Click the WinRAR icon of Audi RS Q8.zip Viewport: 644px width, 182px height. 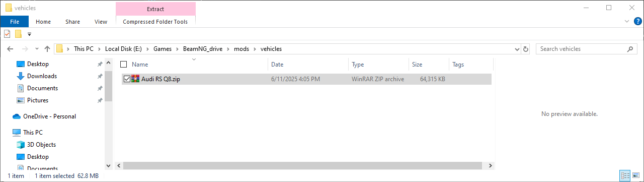(135, 79)
